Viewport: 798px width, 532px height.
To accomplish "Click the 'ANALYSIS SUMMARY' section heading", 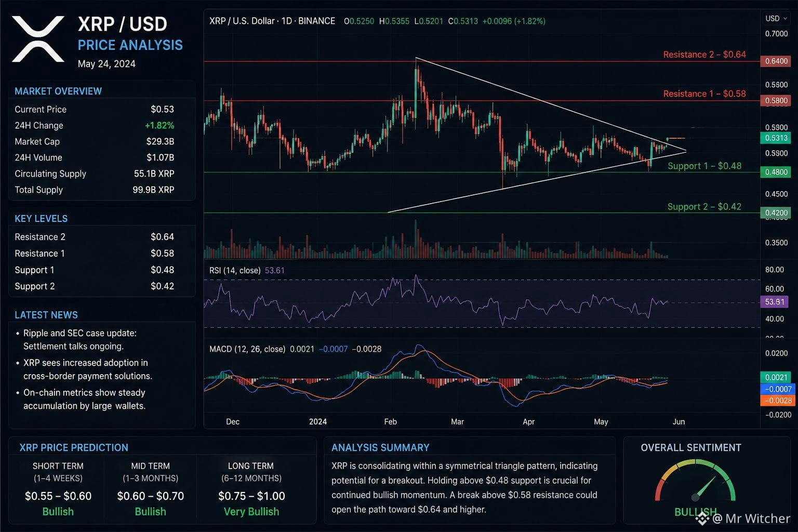I will (x=380, y=448).
